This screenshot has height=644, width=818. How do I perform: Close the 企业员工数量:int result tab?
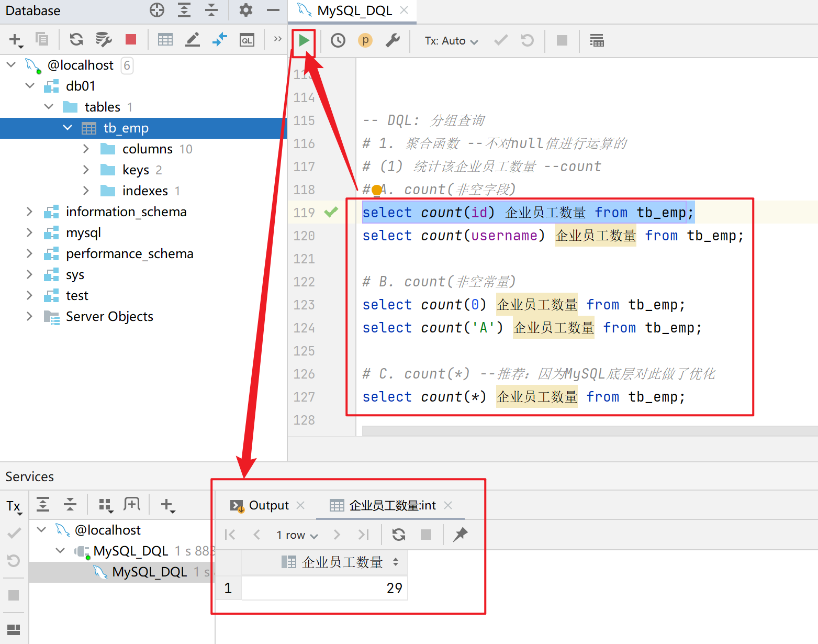(x=448, y=505)
